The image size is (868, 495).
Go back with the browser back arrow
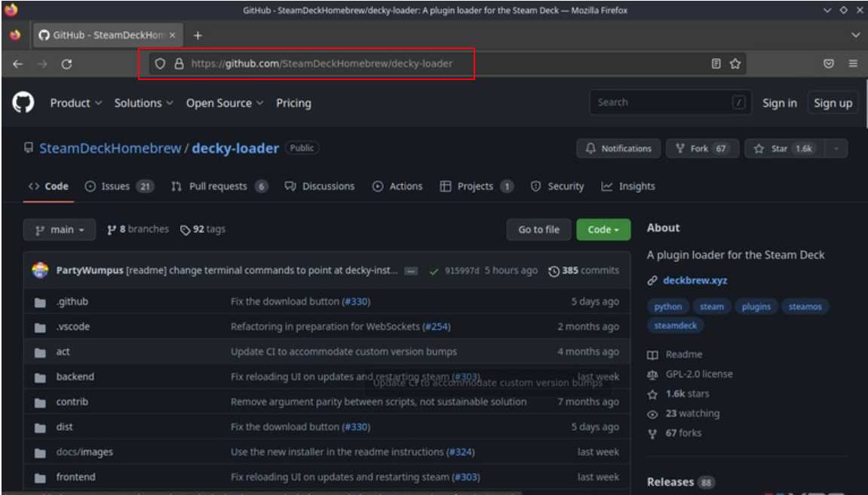pos(17,64)
